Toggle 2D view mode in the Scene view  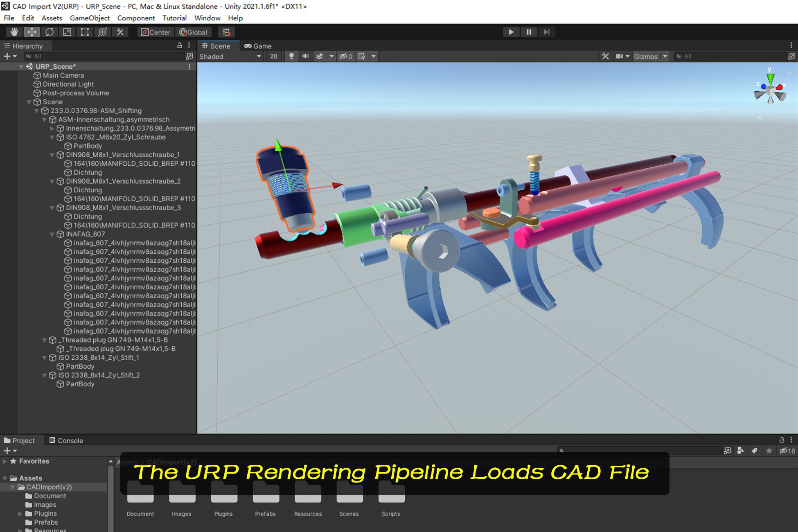(273, 56)
